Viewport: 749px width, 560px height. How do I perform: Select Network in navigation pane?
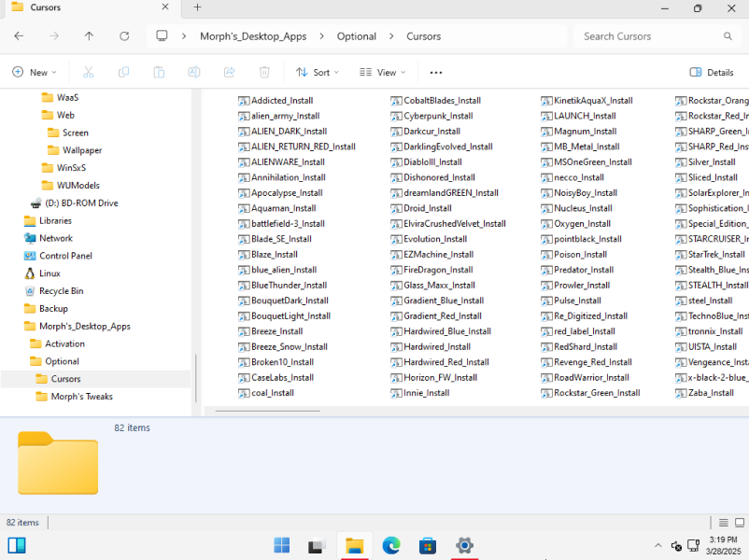tap(56, 238)
